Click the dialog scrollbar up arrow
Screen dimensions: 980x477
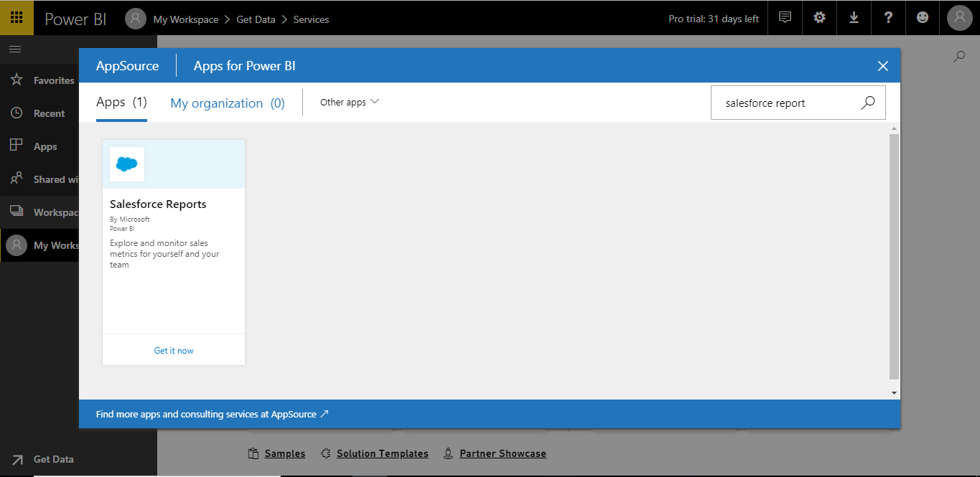894,129
